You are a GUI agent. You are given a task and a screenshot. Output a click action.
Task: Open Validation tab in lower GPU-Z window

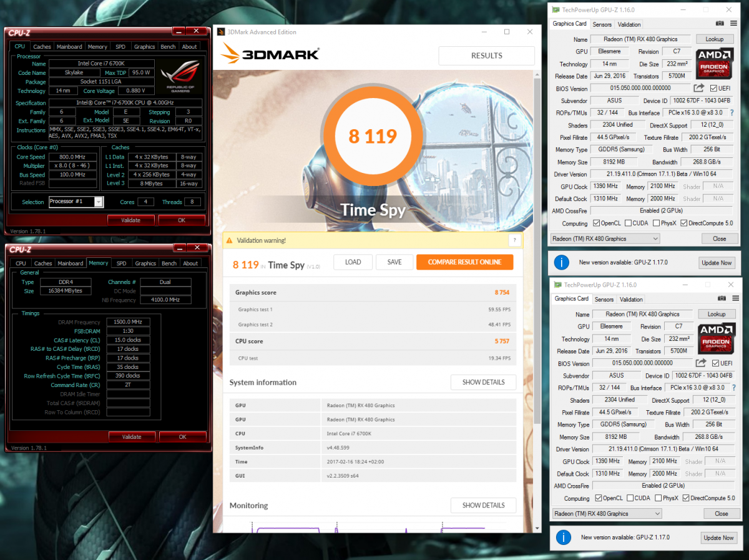[x=631, y=299]
